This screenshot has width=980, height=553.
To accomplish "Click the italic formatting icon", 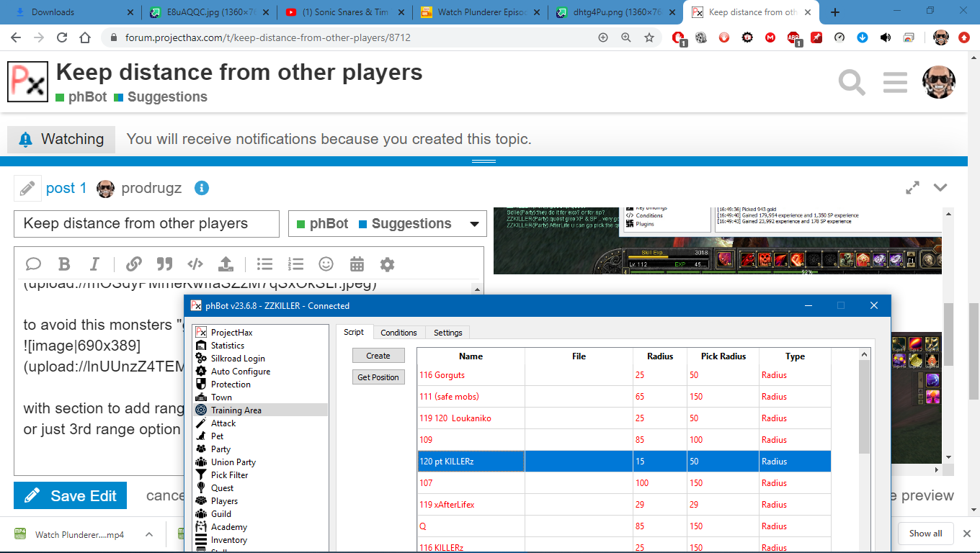I will point(94,264).
